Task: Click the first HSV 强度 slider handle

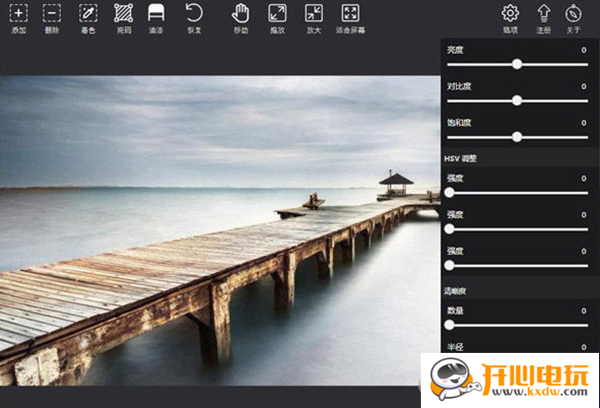Action: click(x=449, y=193)
